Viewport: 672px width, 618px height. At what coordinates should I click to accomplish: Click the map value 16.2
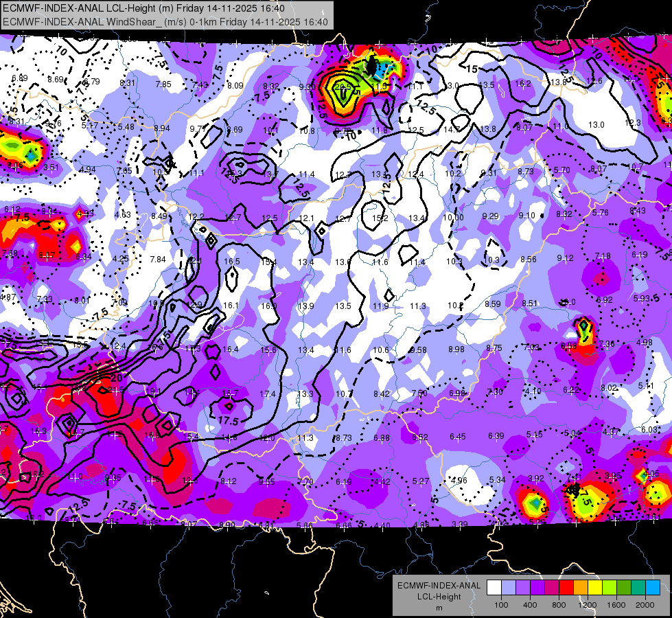click(523, 84)
